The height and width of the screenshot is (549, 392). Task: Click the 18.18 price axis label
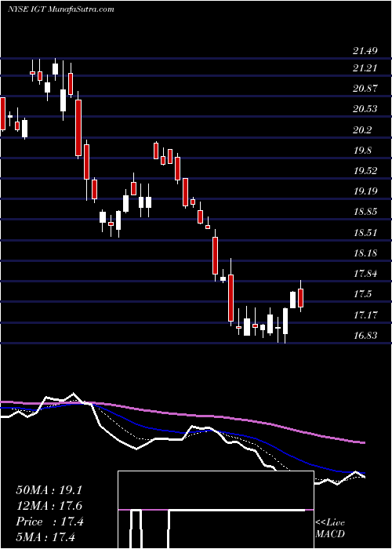click(365, 253)
